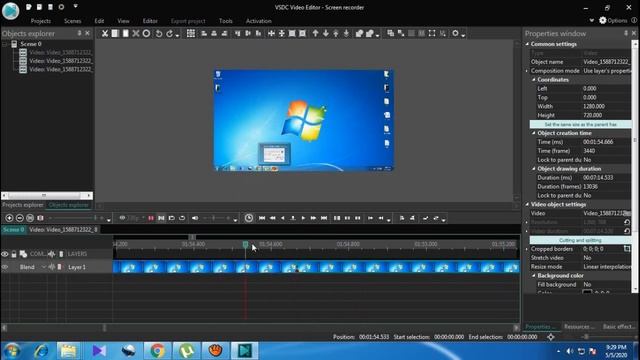
Task: Open the Tools menu
Action: point(226,21)
